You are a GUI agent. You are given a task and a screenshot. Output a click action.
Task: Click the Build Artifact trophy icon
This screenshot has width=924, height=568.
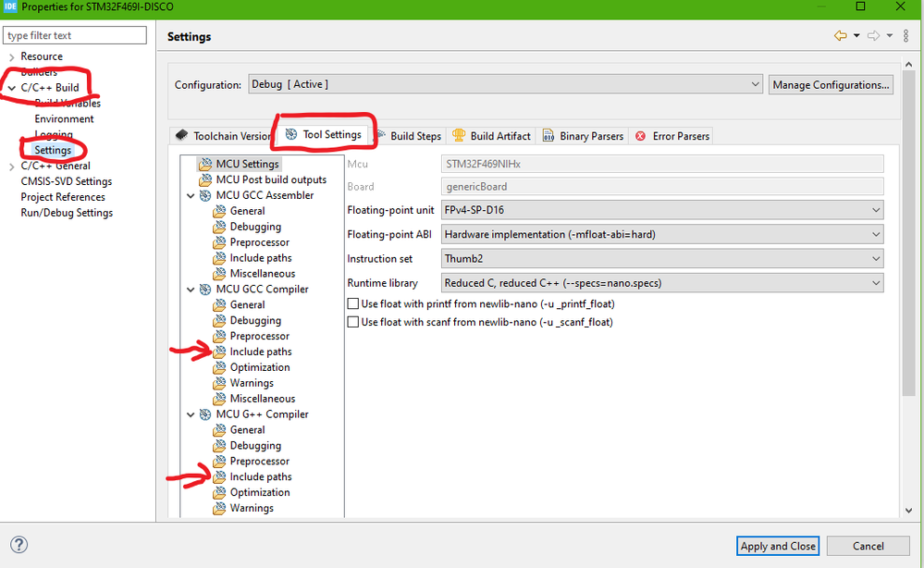[x=459, y=135]
